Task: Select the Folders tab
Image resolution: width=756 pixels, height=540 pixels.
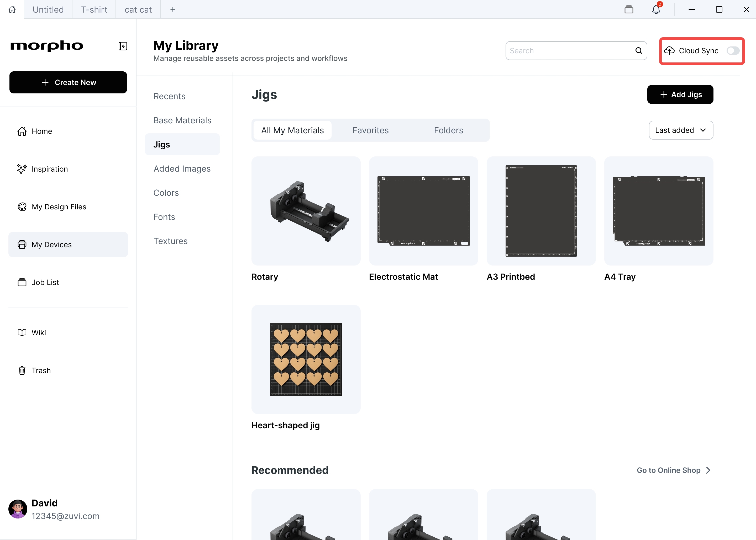Action: tap(448, 130)
